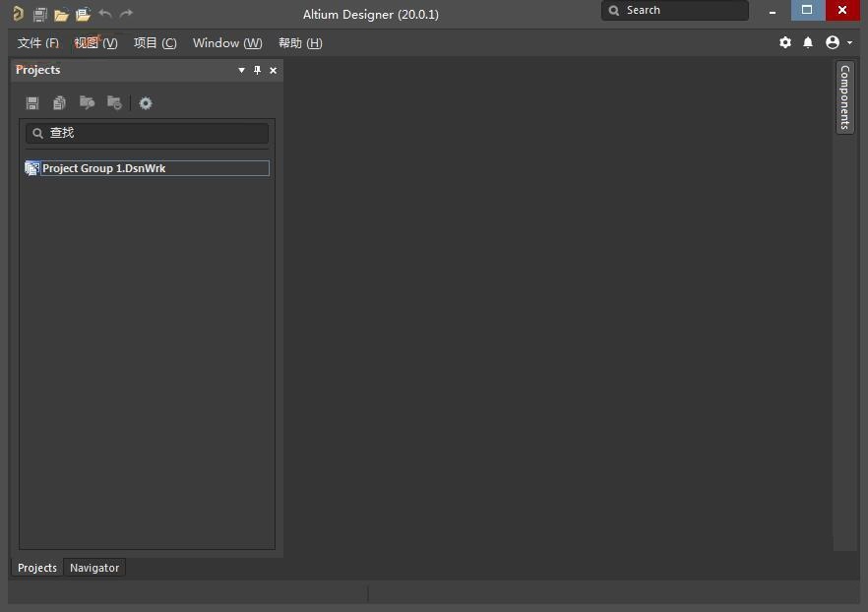The height and width of the screenshot is (612, 868).
Task: Open the 帮助 (H) menu
Action: (x=300, y=43)
